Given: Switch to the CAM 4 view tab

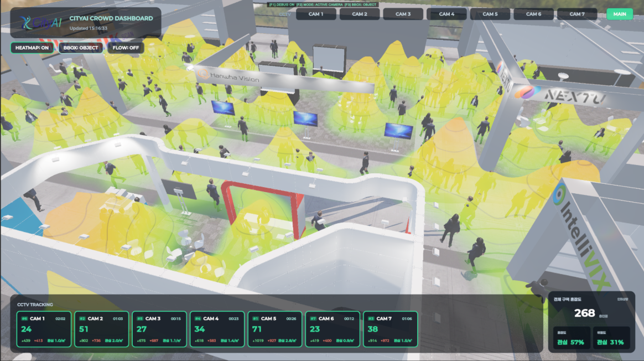Looking at the screenshot, I should pyautogui.click(x=446, y=14).
